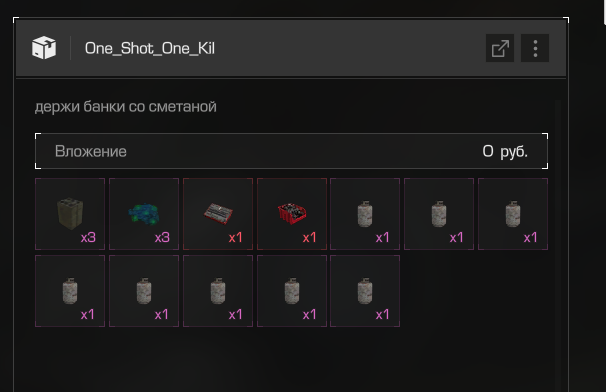Click the package box icon in header

coord(44,48)
